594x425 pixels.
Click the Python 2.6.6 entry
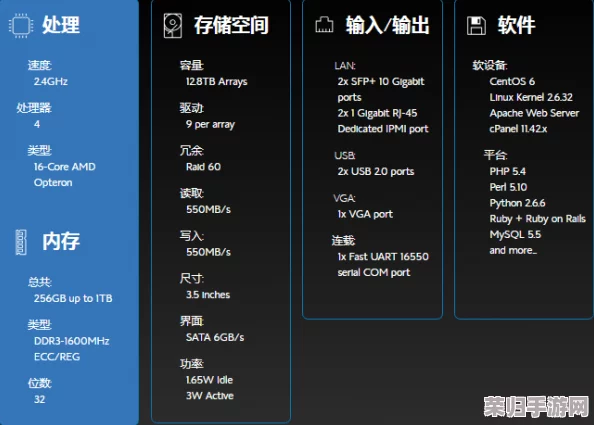(517, 203)
